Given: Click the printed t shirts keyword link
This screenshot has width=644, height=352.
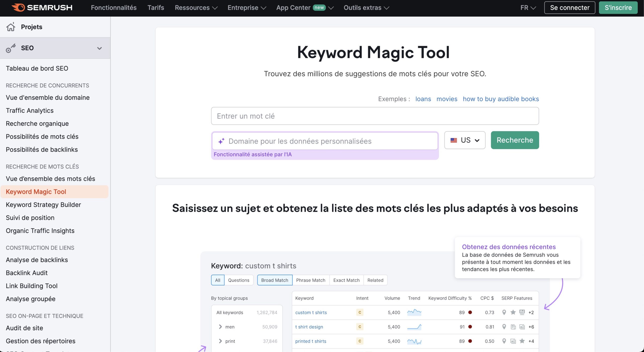Looking at the screenshot, I should pos(311,341).
